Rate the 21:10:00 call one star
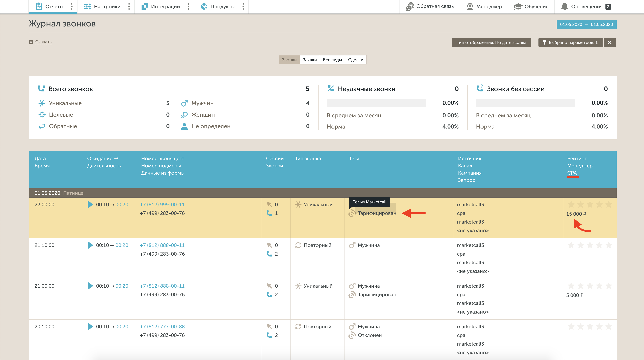 (571, 245)
